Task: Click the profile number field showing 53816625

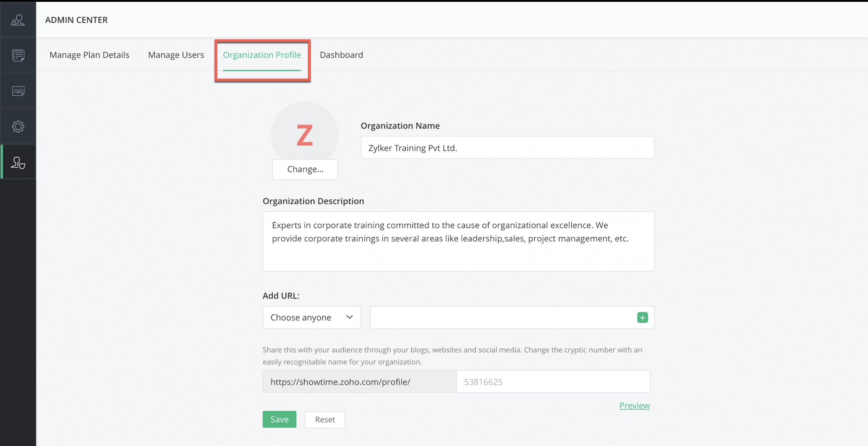Action: (x=553, y=382)
